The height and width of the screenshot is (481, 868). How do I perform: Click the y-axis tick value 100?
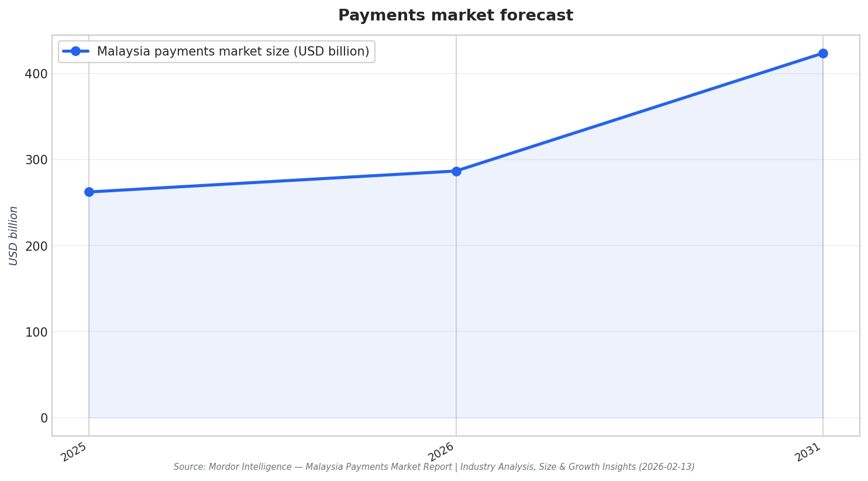coord(36,332)
